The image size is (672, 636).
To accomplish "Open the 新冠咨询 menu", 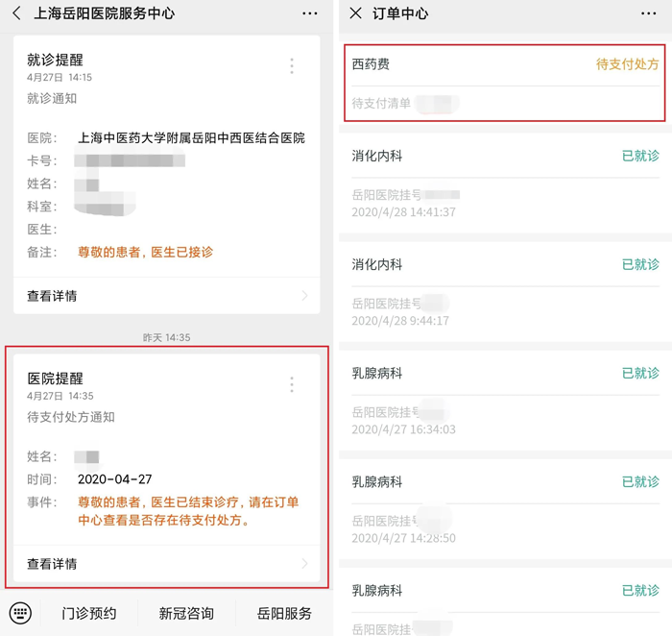I will (186, 613).
